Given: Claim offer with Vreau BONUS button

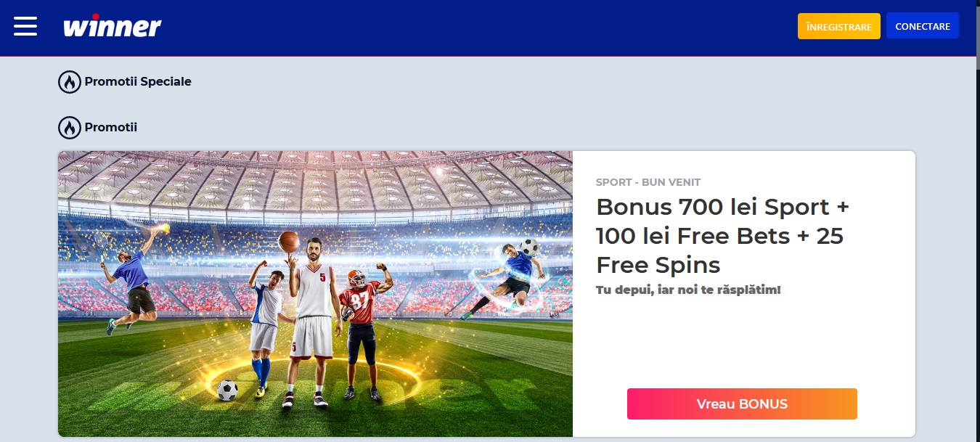Looking at the screenshot, I should pyautogui.click(x=742, y=404).
